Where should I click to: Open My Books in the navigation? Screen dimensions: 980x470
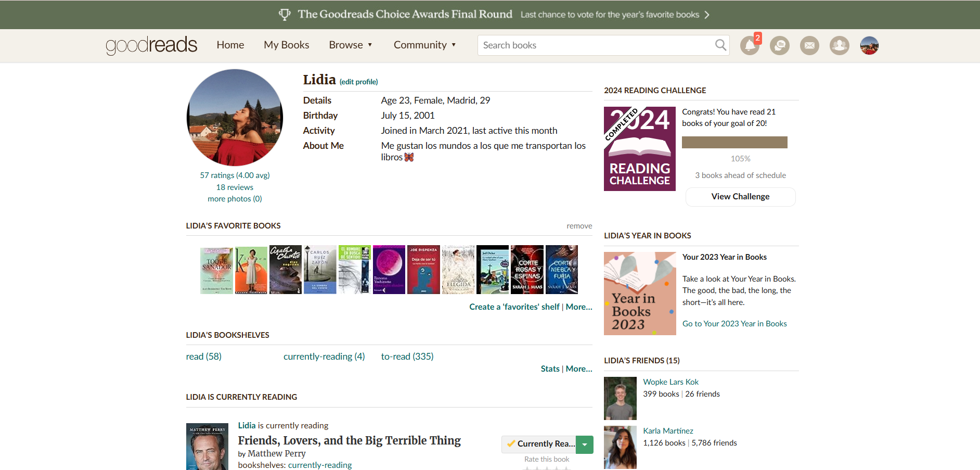(x=287, y=45)
